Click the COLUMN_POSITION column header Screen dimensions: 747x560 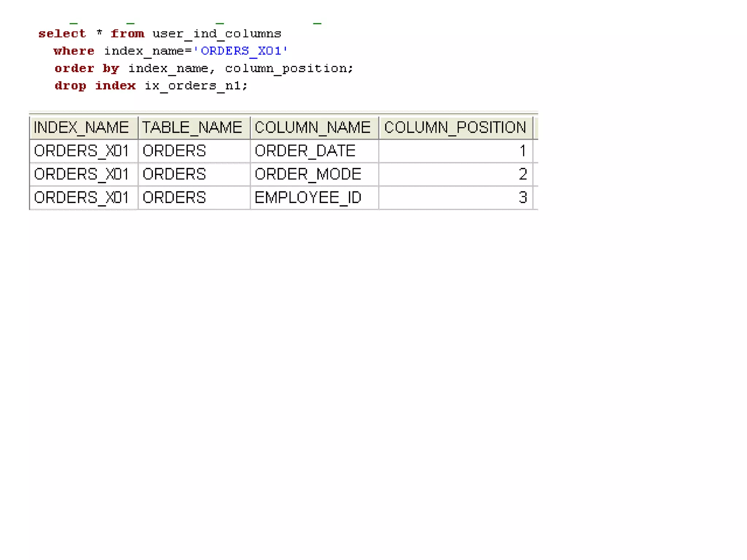(455, 128)
